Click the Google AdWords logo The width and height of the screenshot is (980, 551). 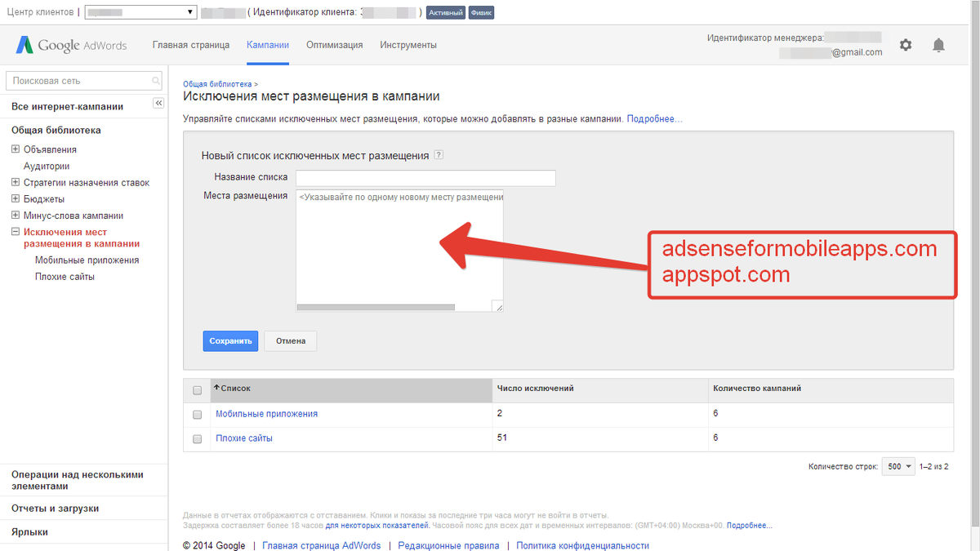point(71,45)
